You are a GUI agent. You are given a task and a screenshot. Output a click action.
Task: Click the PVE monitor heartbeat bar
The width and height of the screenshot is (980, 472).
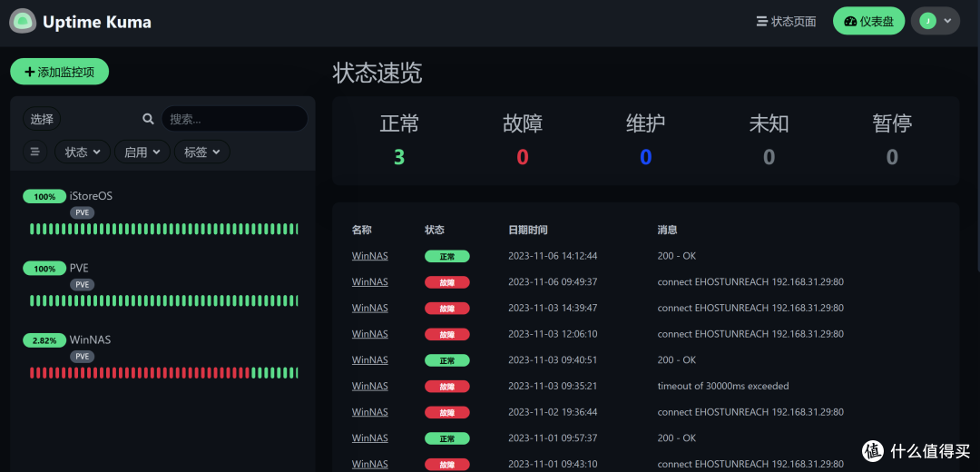pos(163,300)
